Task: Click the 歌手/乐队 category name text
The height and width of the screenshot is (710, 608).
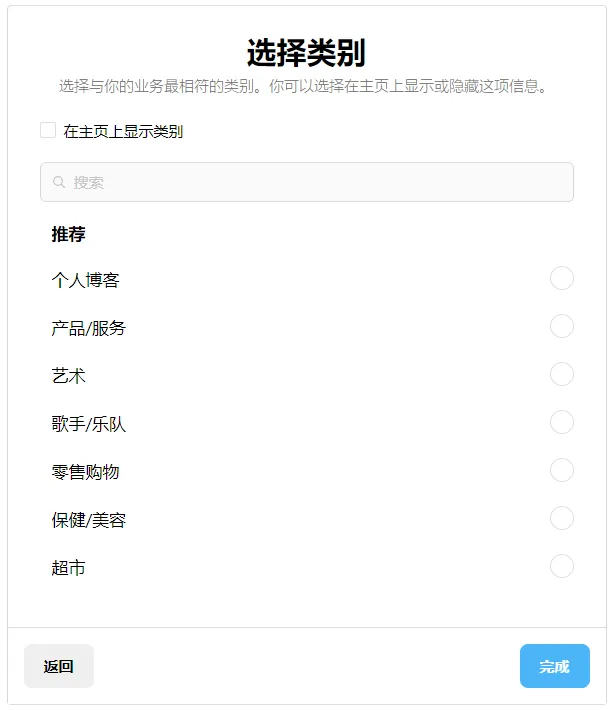Action: click(89, 424)
